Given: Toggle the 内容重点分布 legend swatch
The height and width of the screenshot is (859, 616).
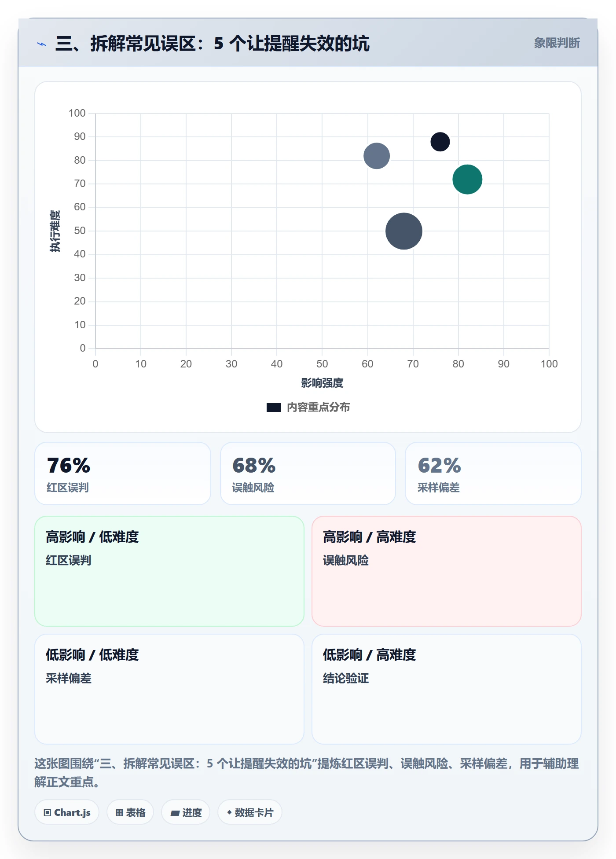Looking at the screenshot, I should click(274, 407).
